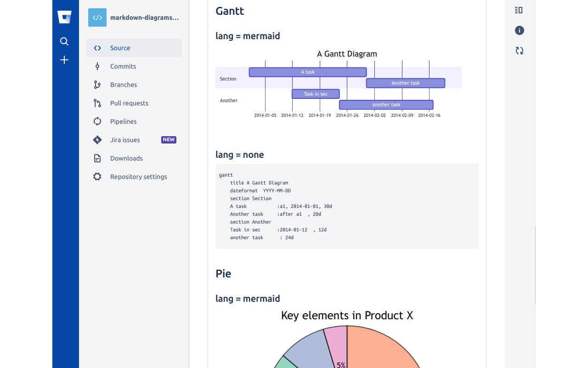Screen dimensions: 588x368
Task: Toggle the side panel layout icon
Action: coord(519,10)
